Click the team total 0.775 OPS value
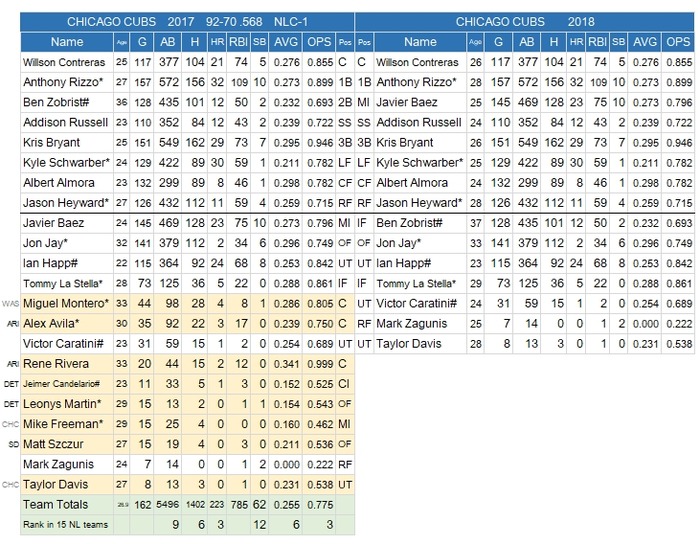The width and height of the screenshot is (700, 544). [320, 505]
